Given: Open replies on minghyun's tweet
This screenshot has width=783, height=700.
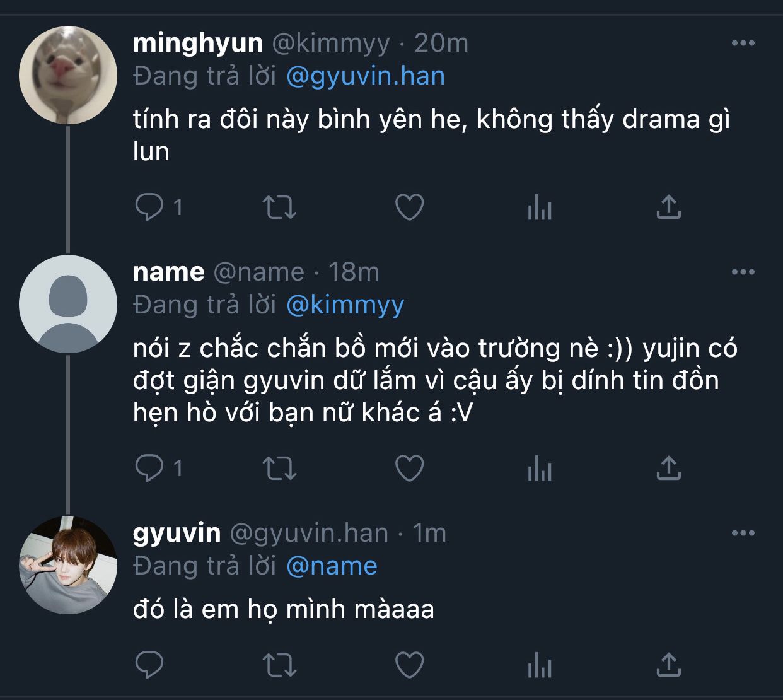Looking at the screenshot, I should coord(149,207).
